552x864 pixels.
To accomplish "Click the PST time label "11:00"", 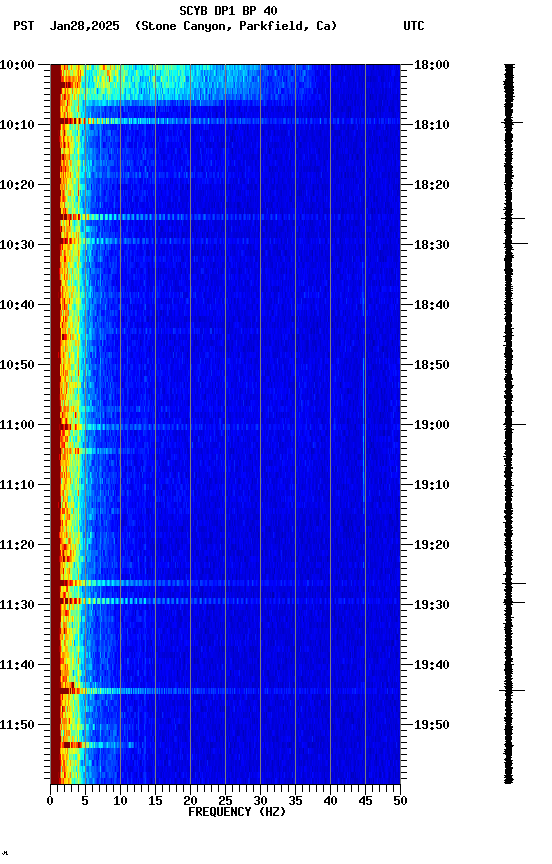I will (x=17, y=425).
